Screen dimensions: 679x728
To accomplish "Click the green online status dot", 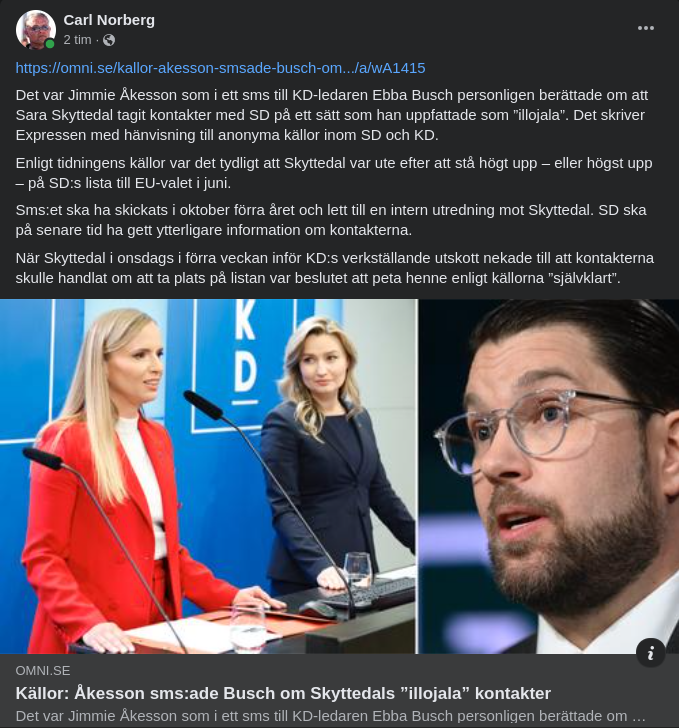I will click(x=50, y=44).
